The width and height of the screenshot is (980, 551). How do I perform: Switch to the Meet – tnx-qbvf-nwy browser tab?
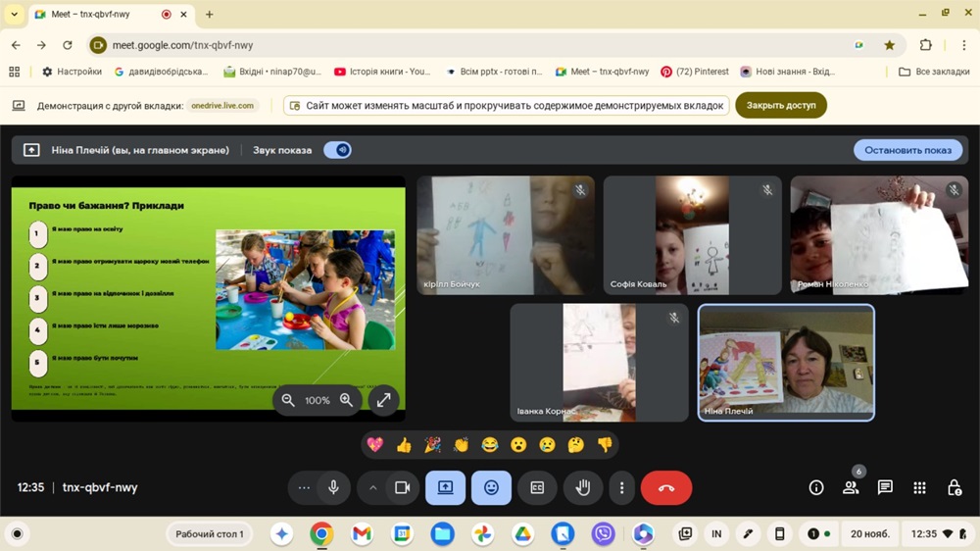[96, 15]
